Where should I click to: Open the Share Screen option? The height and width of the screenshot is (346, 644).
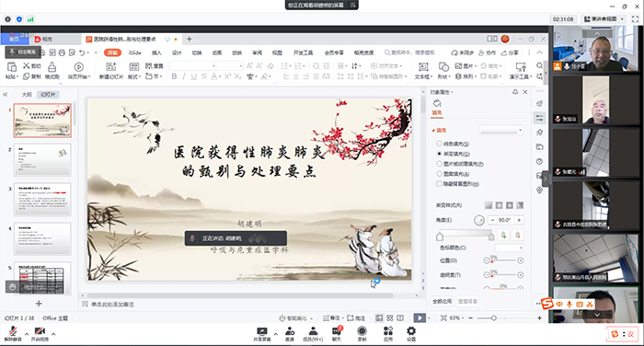tap(261, 333)
